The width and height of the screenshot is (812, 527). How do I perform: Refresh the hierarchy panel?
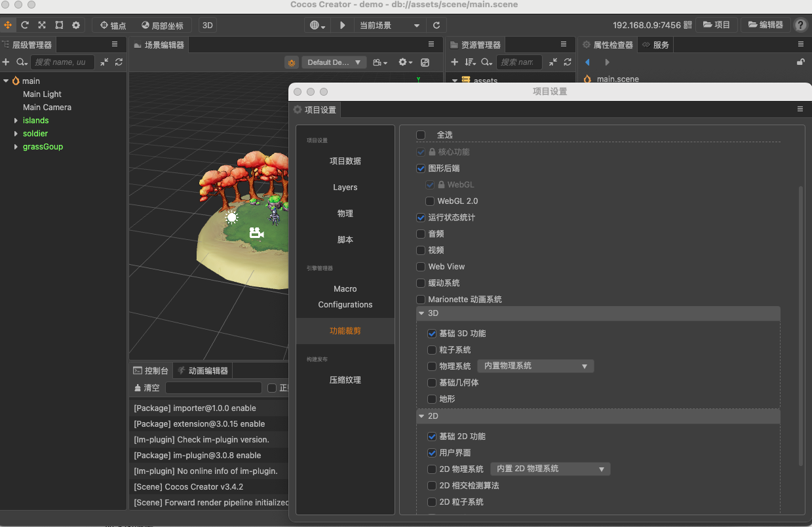tap(119, 62)
